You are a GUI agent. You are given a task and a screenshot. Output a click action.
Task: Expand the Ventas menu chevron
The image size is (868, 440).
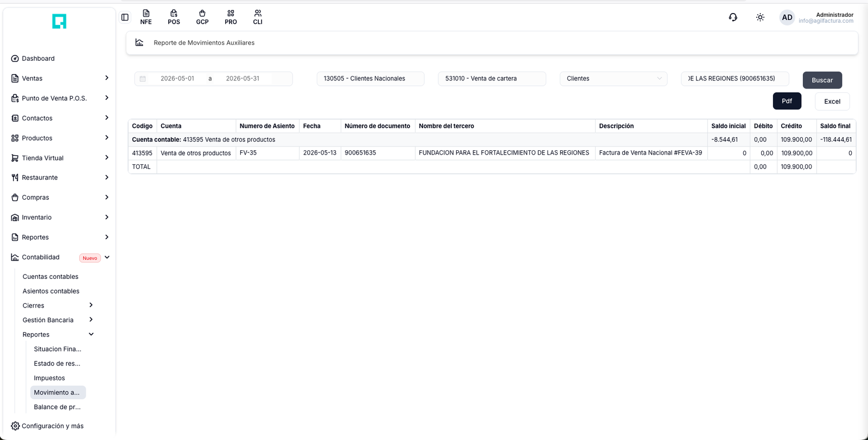[x=107, y=78]
